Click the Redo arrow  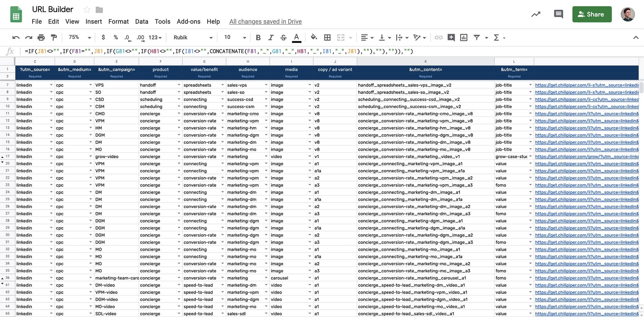(x=29, y=38)
